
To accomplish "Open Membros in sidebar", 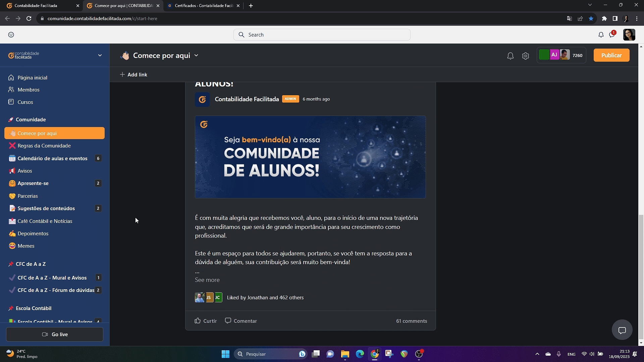I will [x=28, y=89].
